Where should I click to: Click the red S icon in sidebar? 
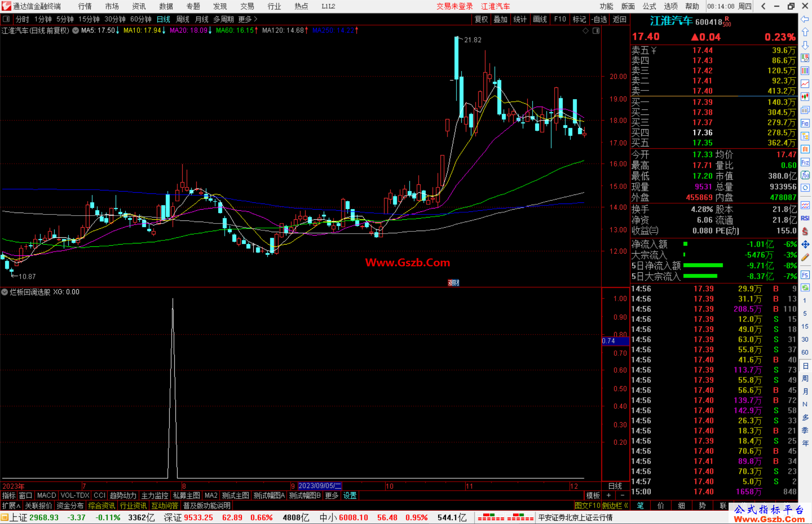[x=805, y=231]
